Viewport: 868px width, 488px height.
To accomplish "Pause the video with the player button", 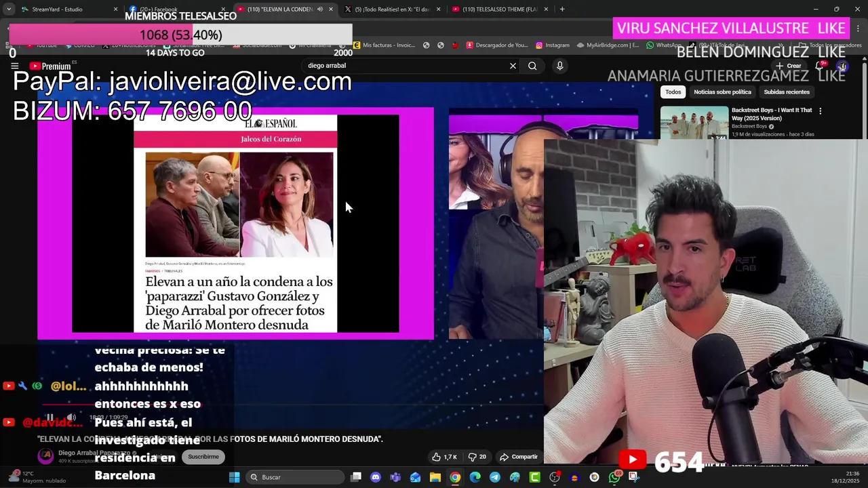I will pyautogui.click(x=50, y=418).
